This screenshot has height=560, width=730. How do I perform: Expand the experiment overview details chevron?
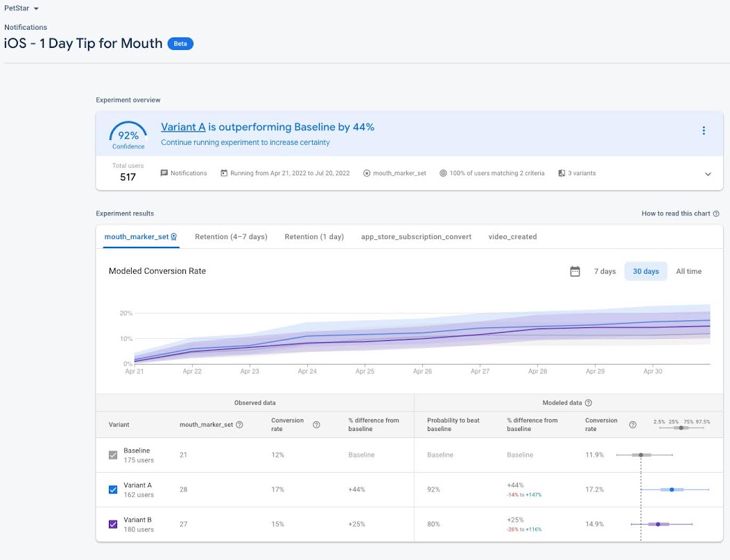click(708, 174)
